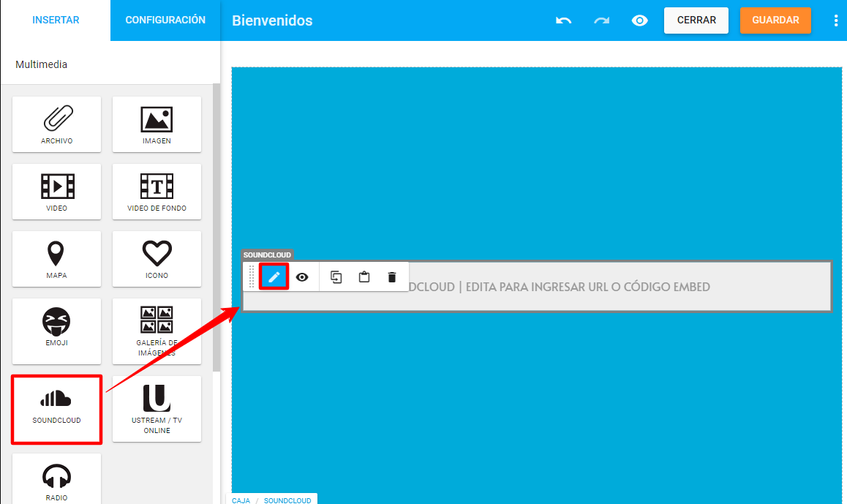Insert the Ustream / TV Online element
Image resolution: width=847 pixels, height=504 pixels.
(x=157, y=409)
